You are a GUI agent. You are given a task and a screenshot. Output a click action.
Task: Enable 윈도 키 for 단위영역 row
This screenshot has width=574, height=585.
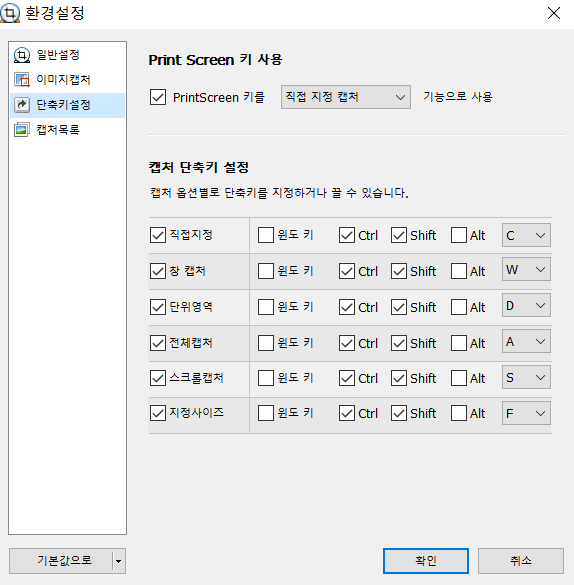point(266,307)
